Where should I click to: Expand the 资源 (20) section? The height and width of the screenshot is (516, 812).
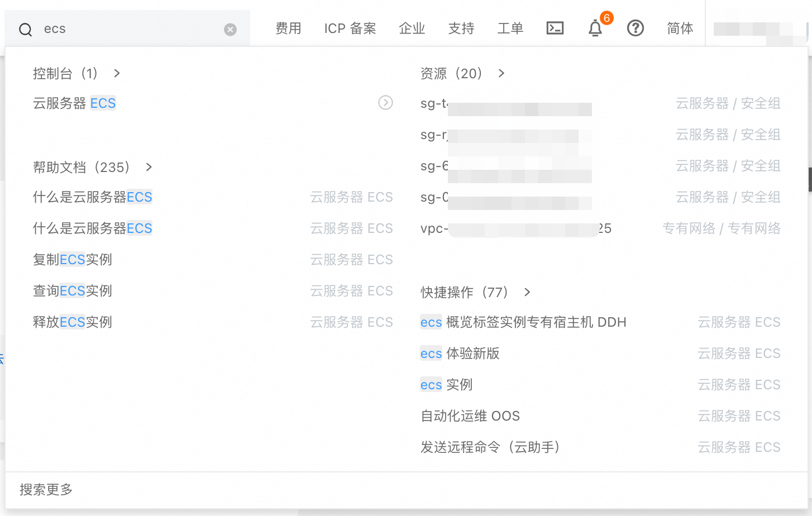462,73
